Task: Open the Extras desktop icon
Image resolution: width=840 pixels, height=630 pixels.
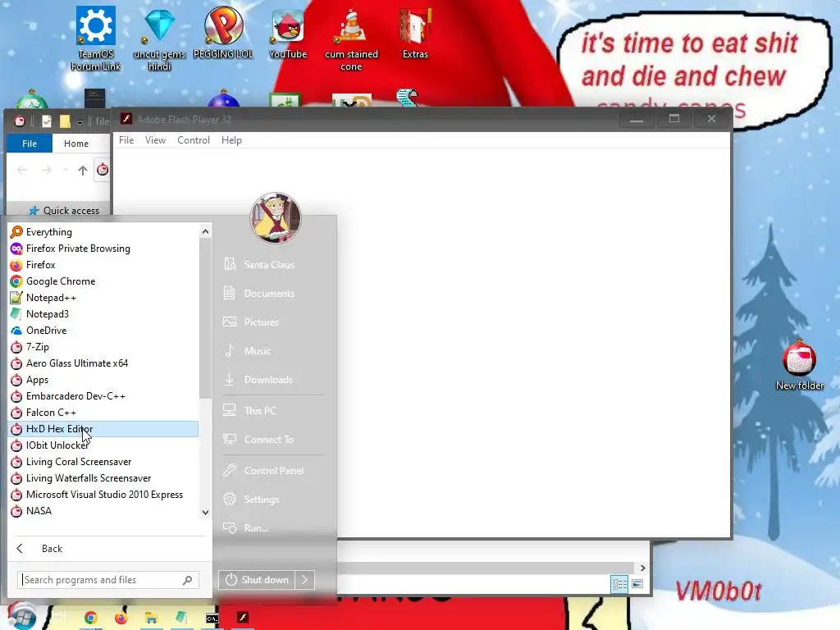Action: [415, 32]
